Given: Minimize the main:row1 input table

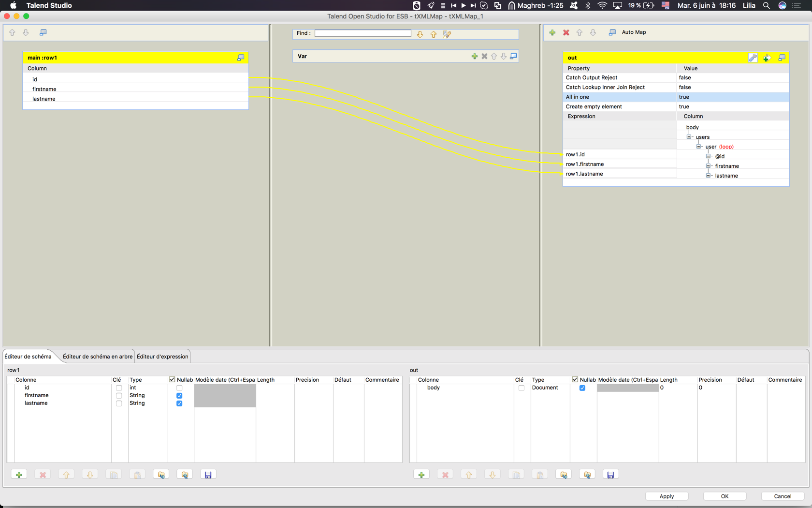Looking at the screenshot, I should point(241,58).
